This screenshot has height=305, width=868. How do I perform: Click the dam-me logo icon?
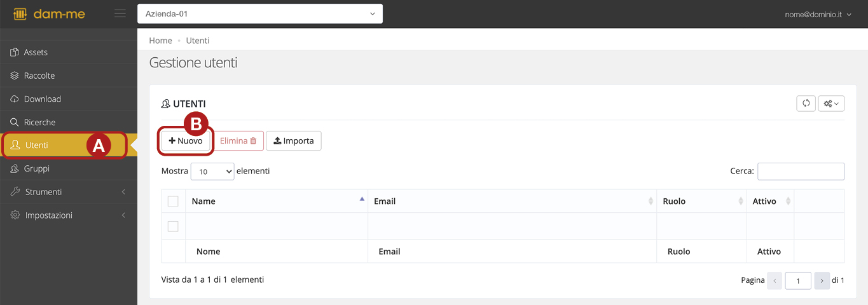20,13
